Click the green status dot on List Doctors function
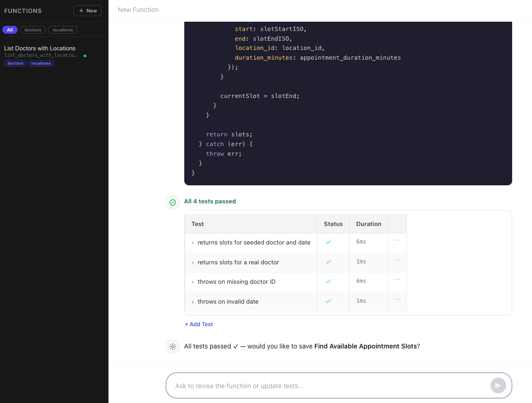 pos(85,55)
